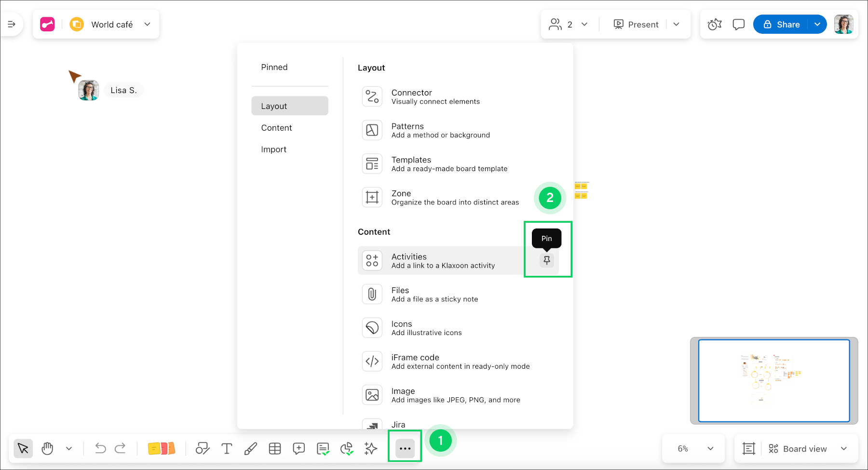Pick the Brush drawing tool
The height and width of the screenshot is (470, 868).
pos(250,448)
